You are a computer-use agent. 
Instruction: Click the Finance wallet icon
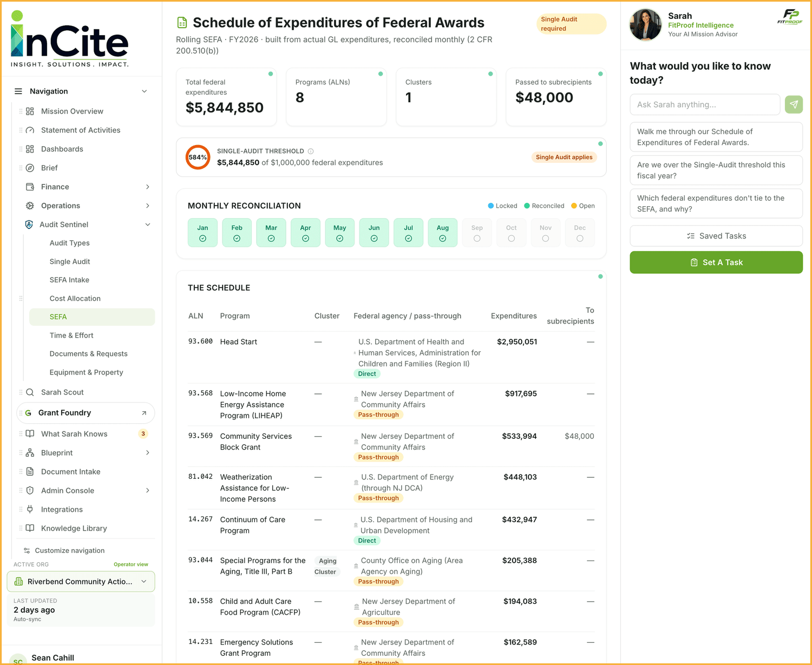click(x=30, y=187)
